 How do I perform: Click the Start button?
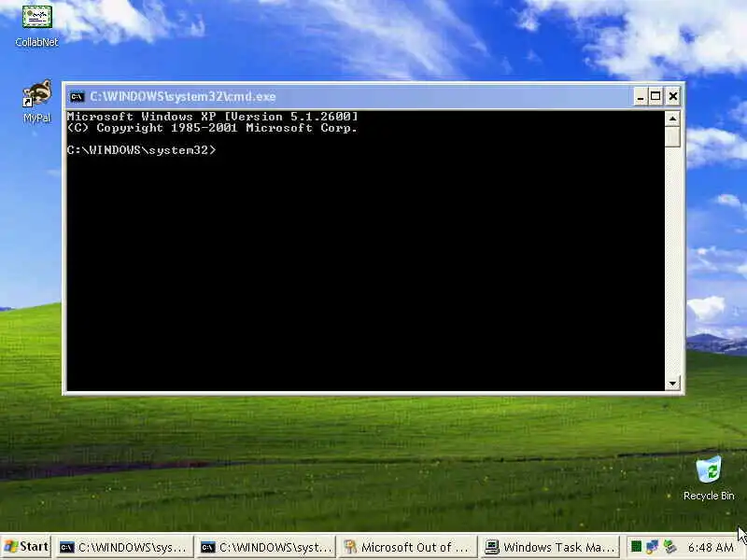click(26, 547)
